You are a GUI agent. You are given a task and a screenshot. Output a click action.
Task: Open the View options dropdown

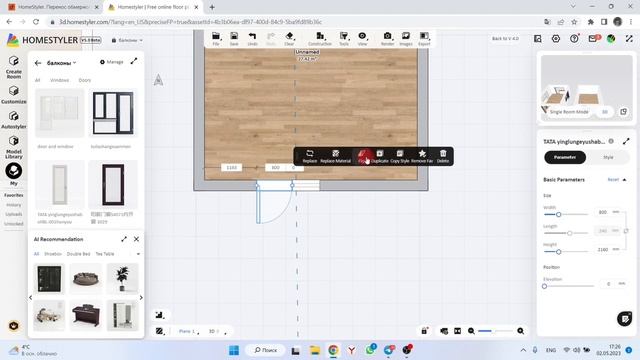coord(362,39)
